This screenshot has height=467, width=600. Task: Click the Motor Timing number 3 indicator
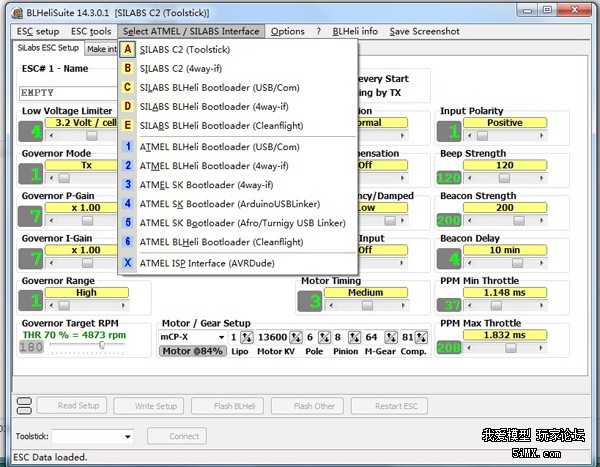pyautogui.click(x=310, y=301)
